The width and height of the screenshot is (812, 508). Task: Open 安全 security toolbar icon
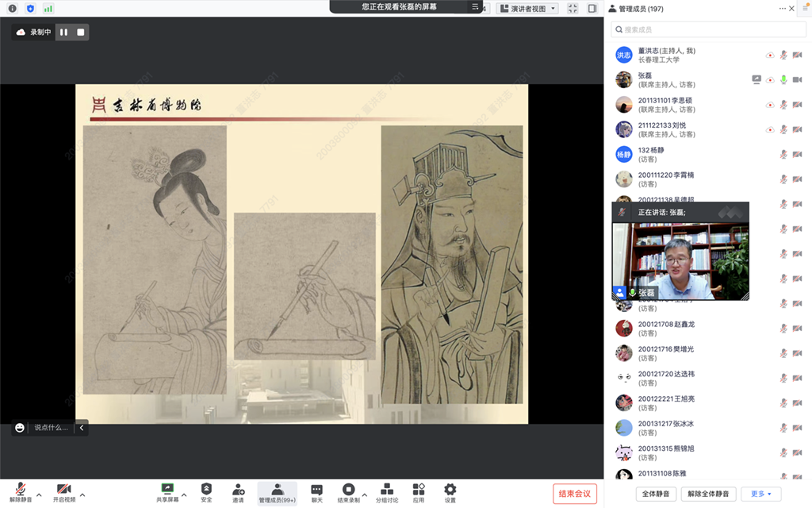(206, 489)
